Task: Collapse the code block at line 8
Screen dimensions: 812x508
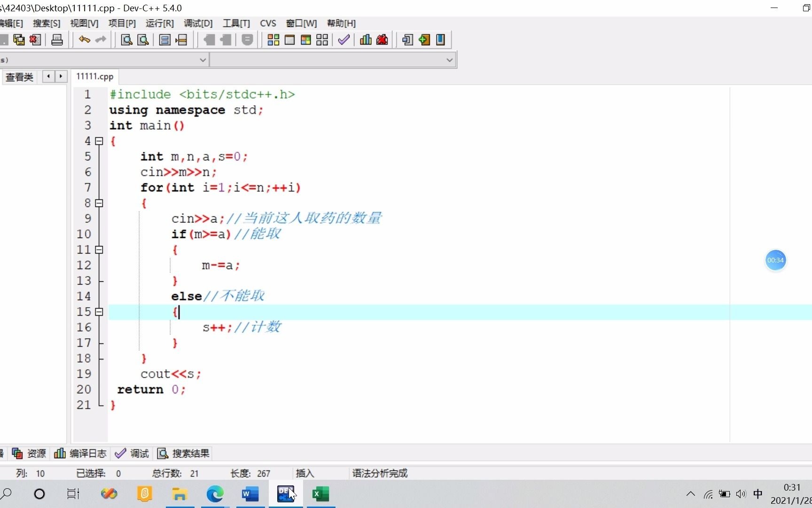Action: 99,203
